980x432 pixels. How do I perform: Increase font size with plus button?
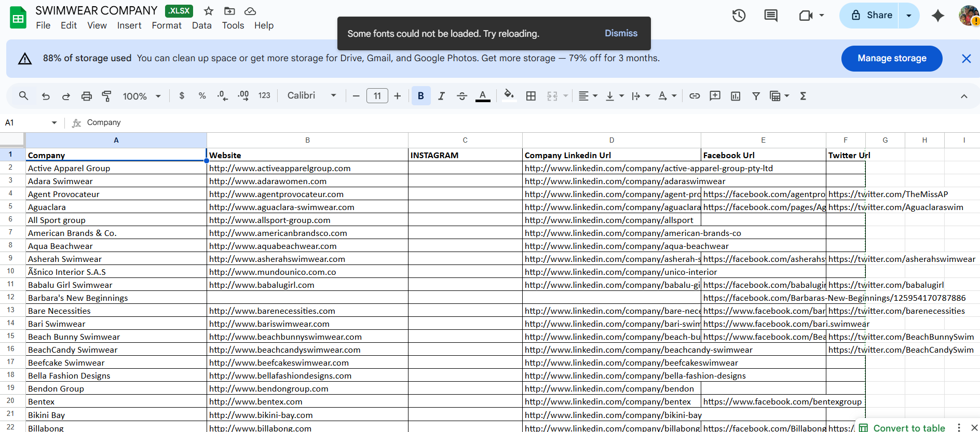tap(398, 96)
